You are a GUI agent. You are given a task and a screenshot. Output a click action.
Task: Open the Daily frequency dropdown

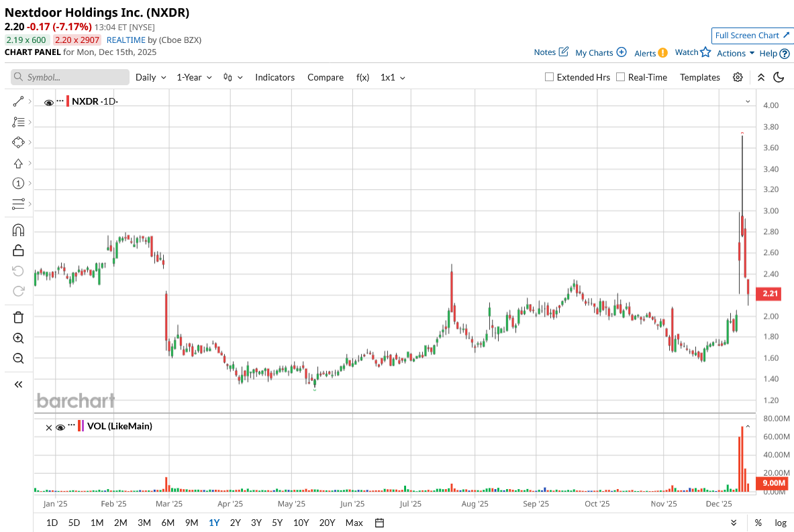pos(151,77)
